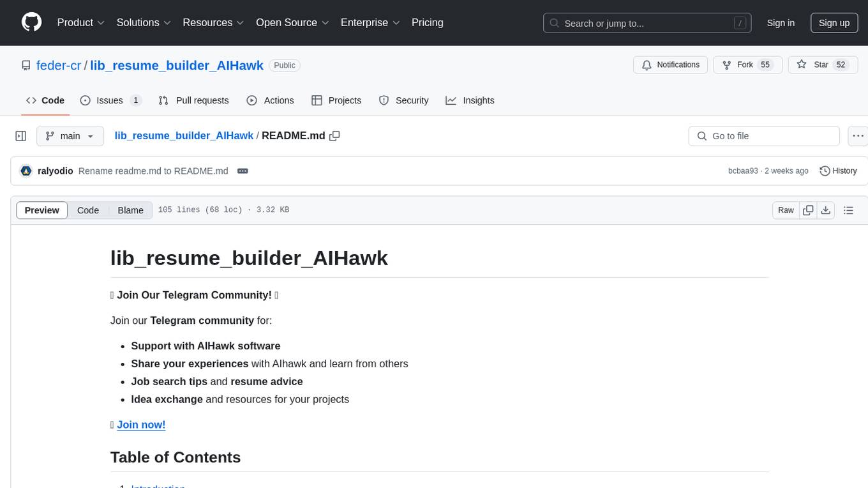The image size is (868, 488).
Task: Copy raw file contents
Action: click(x=809, y=210)
